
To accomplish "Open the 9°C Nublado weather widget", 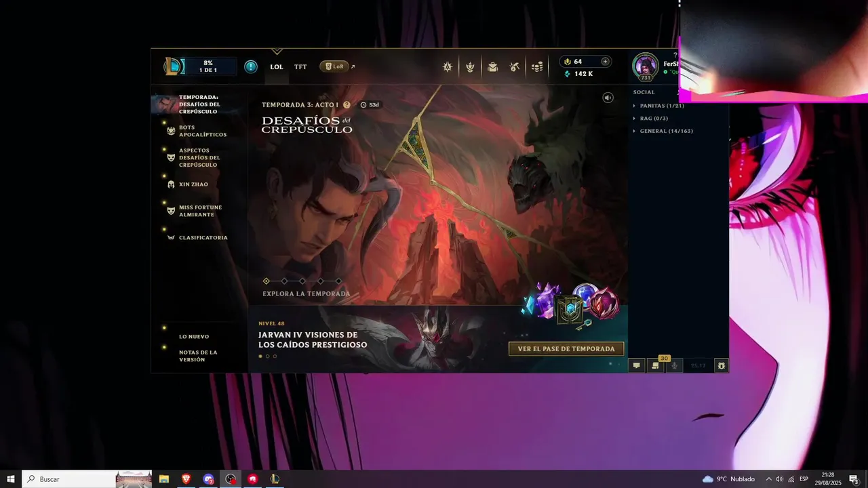I will click(x=728, y=479).
